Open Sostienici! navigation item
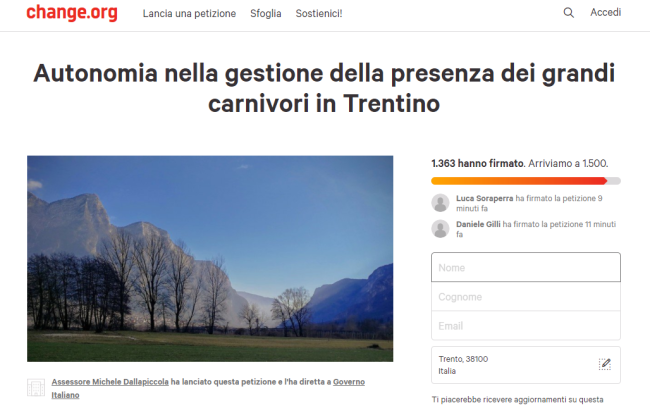The image size is (650, 408). click(x=319, y=14)
